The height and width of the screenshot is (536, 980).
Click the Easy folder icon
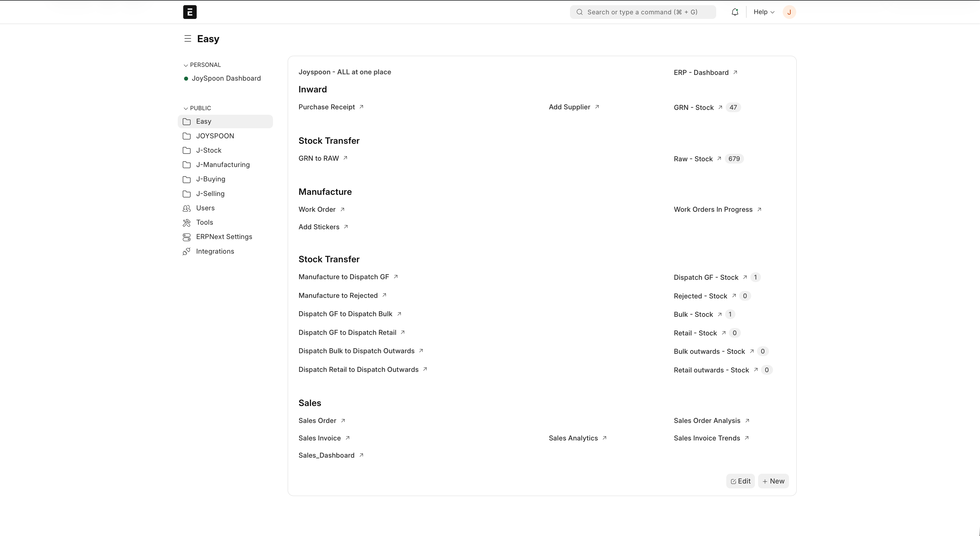click(186, 121)
